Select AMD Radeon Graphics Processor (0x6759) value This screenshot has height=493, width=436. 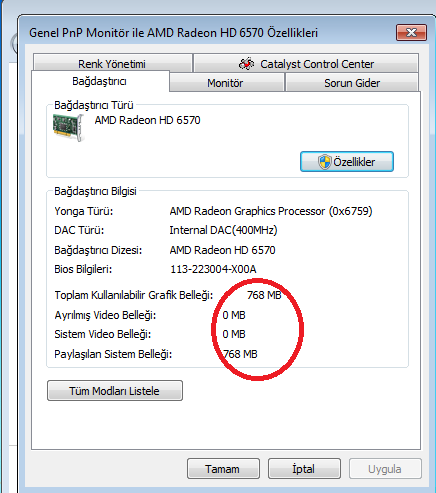click(x=271, y=211)
